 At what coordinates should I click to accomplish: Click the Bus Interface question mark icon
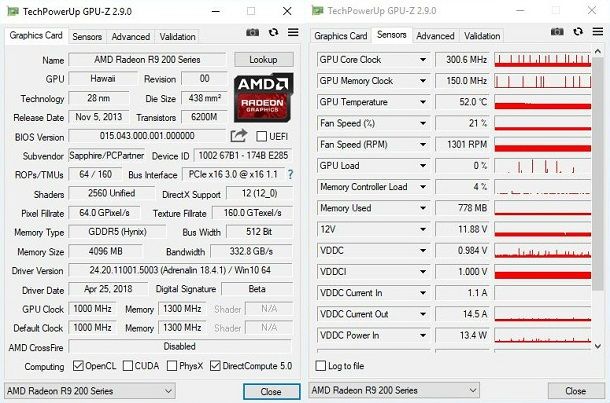(290, 174)
